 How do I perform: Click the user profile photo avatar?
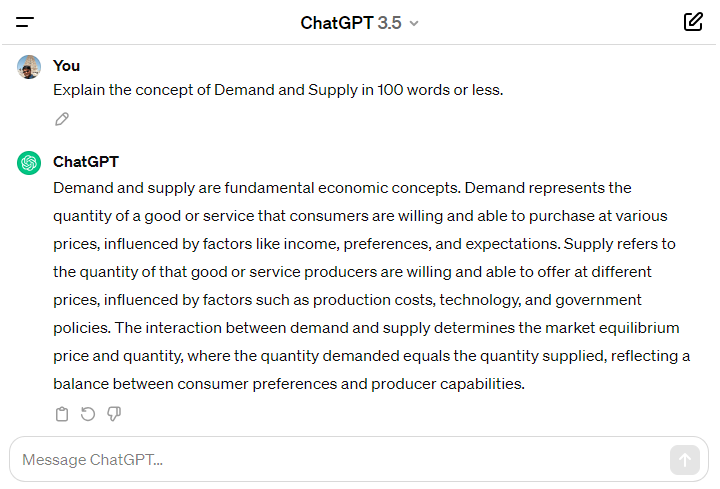click(x=30, y=67)
